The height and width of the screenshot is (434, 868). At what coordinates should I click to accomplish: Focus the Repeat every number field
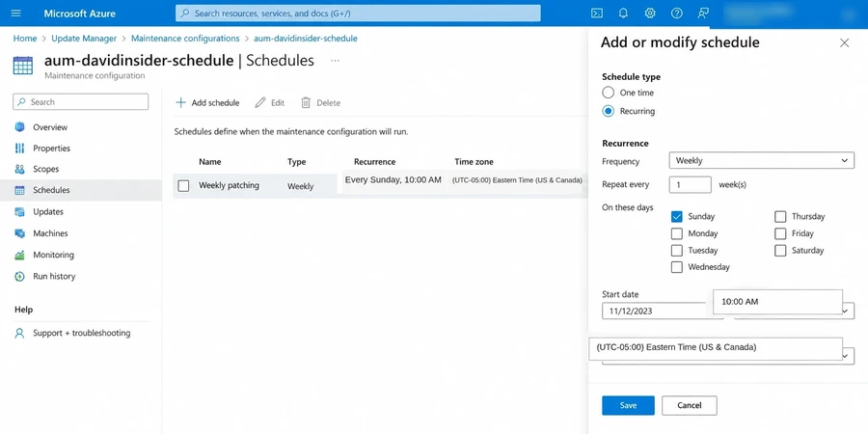[691, 185]
